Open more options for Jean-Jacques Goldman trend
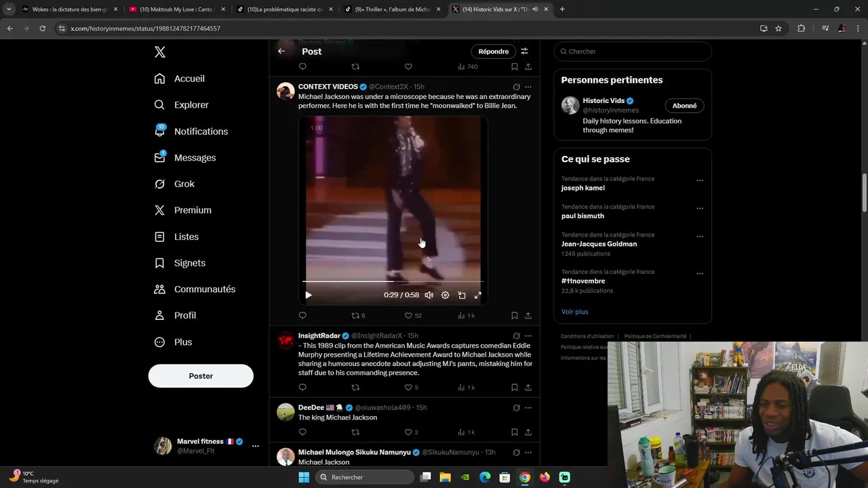The height and width of the screenshot is (488, 868). (700, 237)
